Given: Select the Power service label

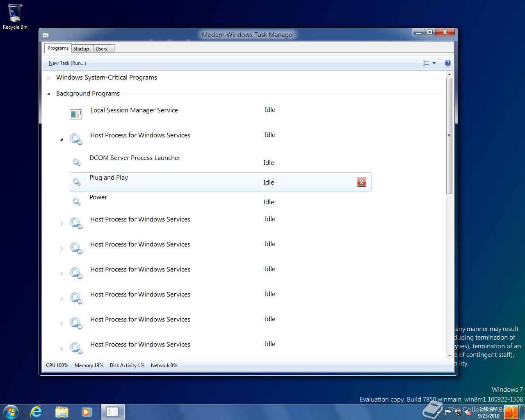Looking at the screenshot, I should (x=98, y=197).
